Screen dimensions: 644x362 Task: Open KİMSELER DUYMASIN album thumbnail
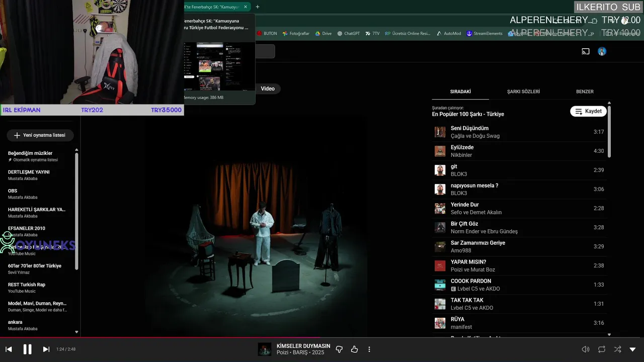[x=265, y=349]
